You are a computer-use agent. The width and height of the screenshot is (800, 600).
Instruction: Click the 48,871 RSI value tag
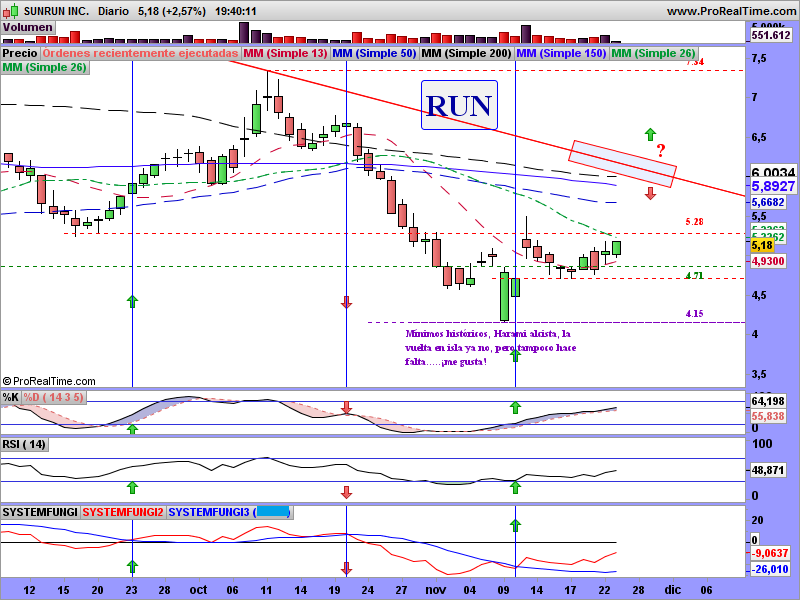[767, 470]
